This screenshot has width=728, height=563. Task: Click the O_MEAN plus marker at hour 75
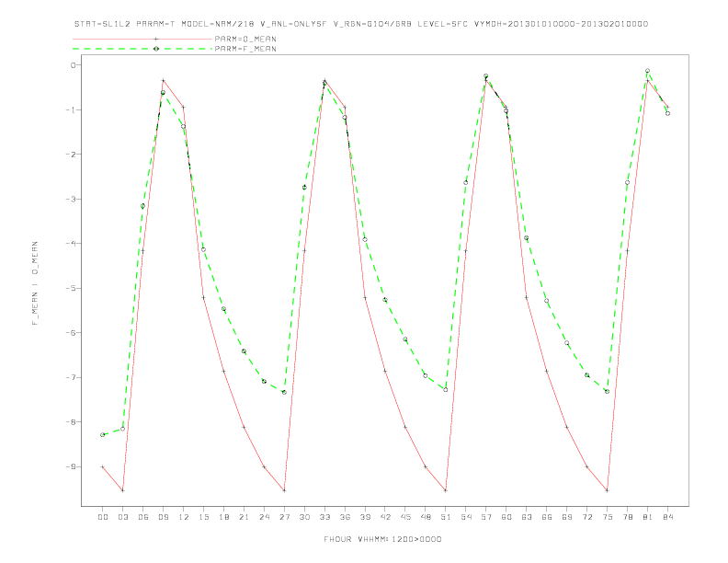[x=608, y=490]
